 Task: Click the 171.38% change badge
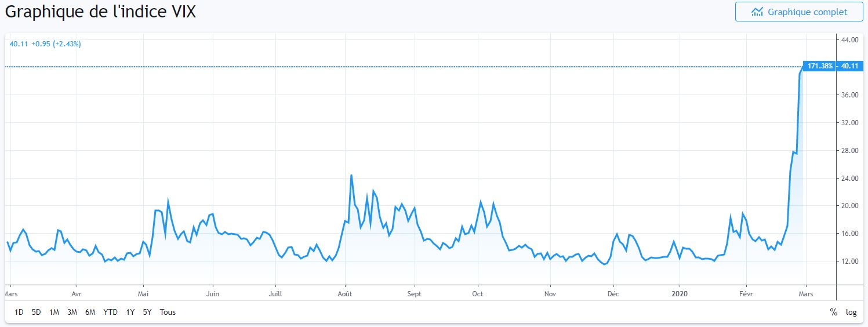click(x=820, y=66)
